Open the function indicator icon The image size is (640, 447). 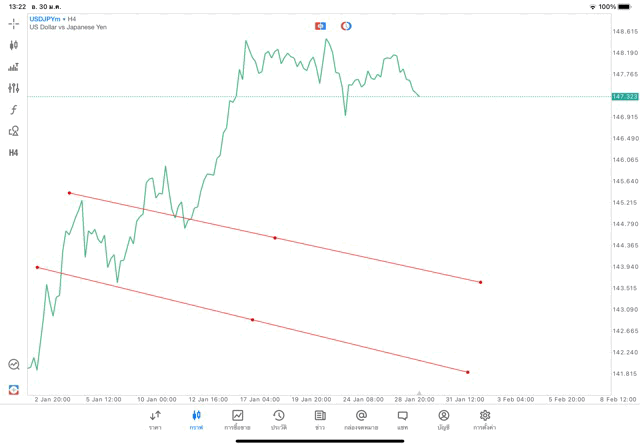(x=14, y=109)
